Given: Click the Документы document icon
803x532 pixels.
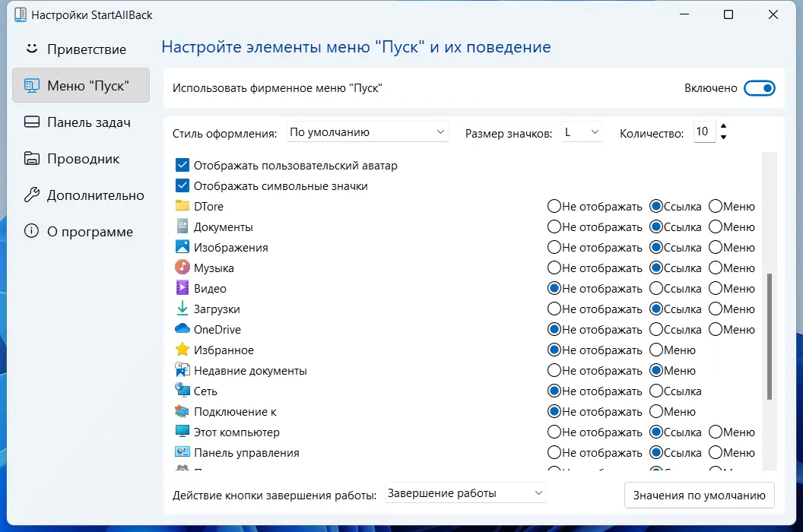Looking at the screenshot, I should coord(182,226).
